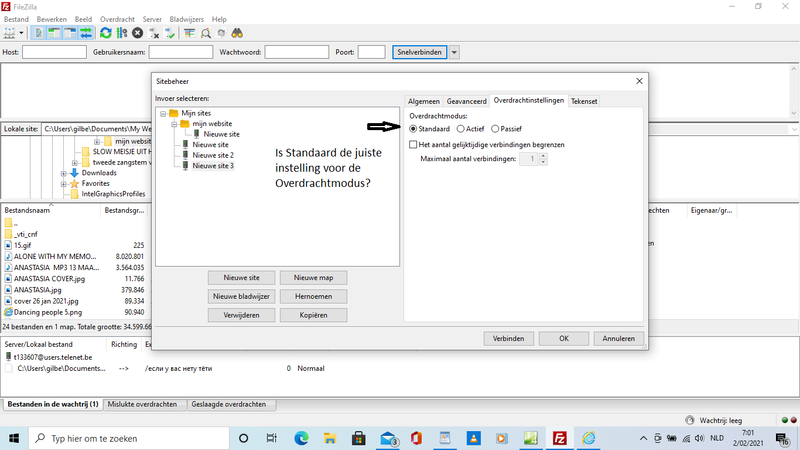Open the Site Manager toolbar icon
The image size is (800, 450).
click(11, 33)
